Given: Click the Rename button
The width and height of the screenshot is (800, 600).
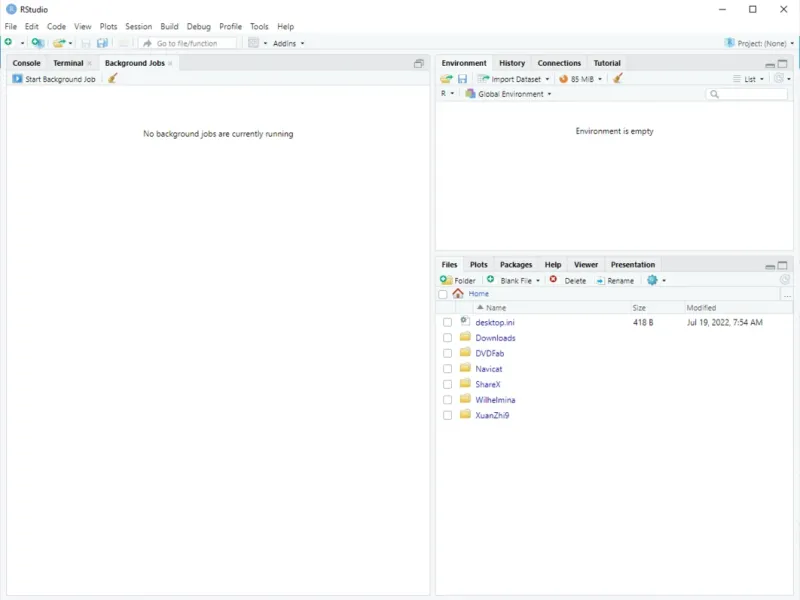Looking at the screenshot, I should pyautogui.click(x=615, y=280).
